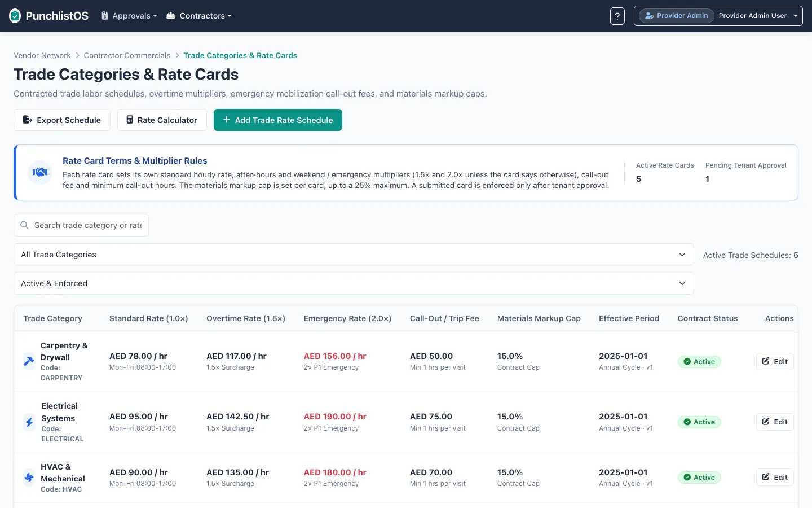Click the handshake icon in terms banner
Image resolution: width=812 pixels, height=508 pixels.
click(40, 172)
